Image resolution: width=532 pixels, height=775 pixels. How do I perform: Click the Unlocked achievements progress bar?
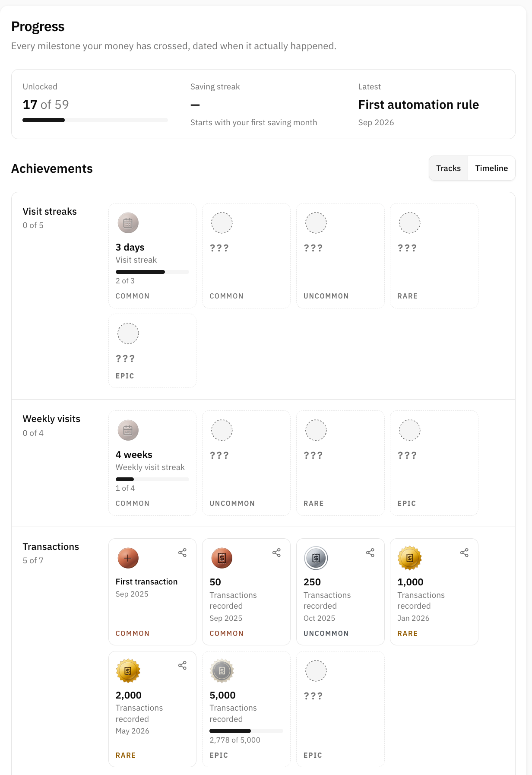coord(95,120)
